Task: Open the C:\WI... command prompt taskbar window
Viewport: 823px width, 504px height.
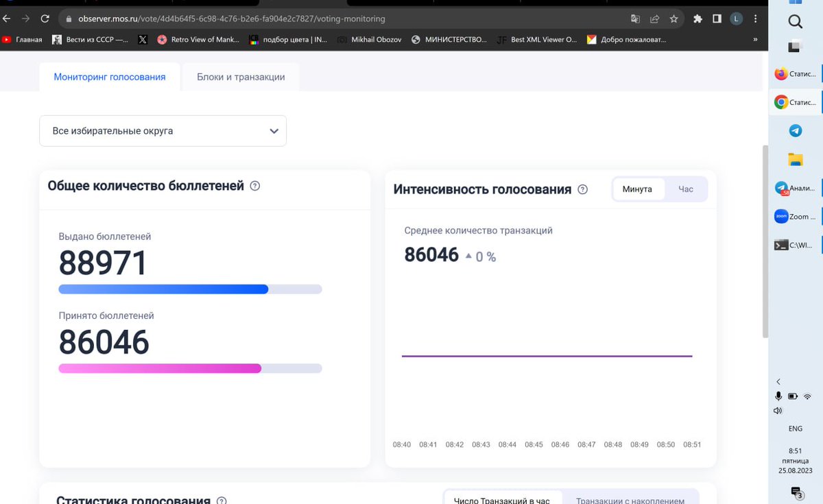Action: [x=796, y=245]
